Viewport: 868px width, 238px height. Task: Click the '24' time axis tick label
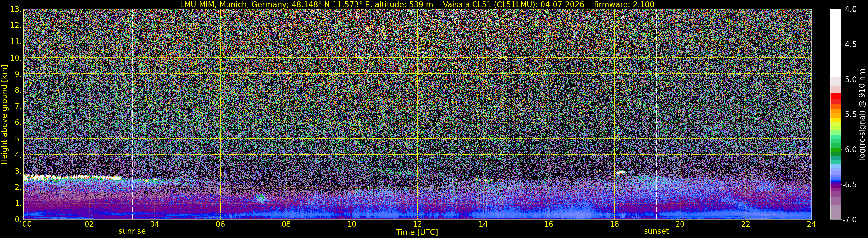tap(811, 224)
